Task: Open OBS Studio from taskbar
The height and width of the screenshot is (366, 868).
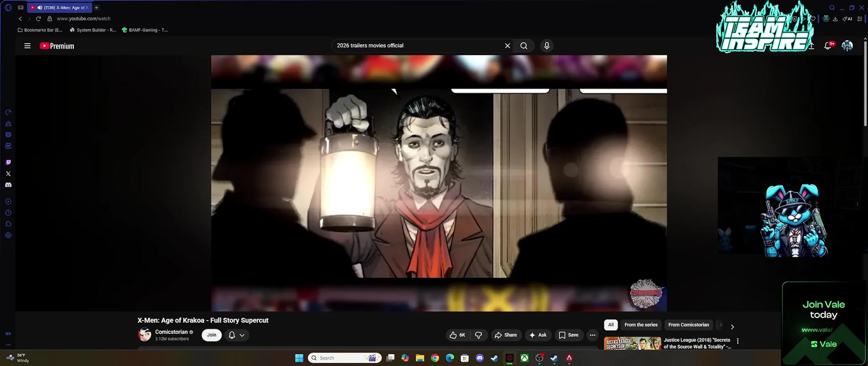Action: [x=539, y=358]
